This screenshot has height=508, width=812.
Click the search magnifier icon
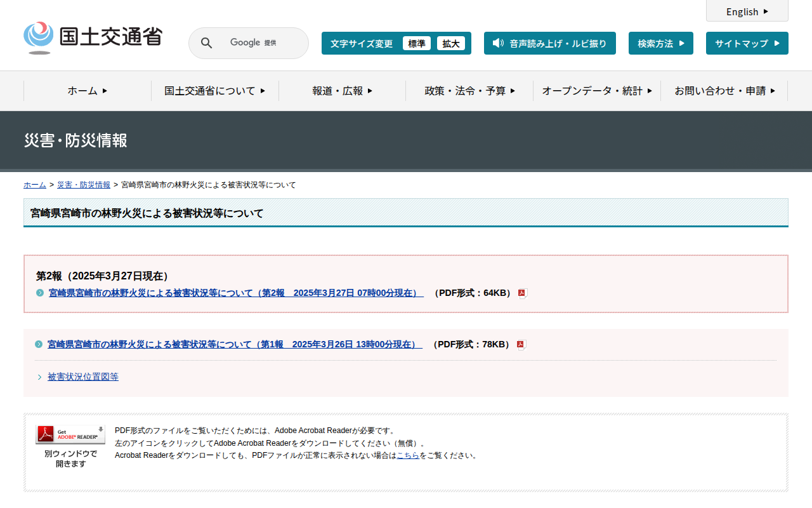coord(206,43)
